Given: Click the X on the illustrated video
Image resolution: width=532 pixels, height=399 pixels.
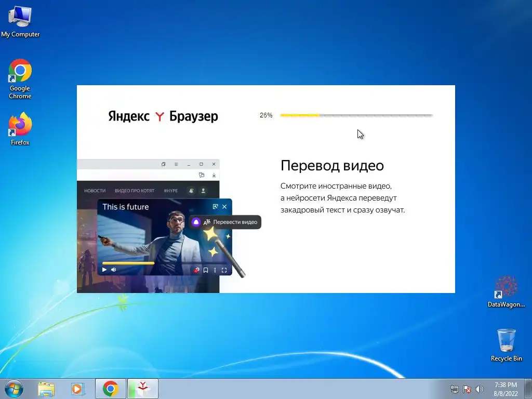Looking at the screenshot, I should click(224, 207).
